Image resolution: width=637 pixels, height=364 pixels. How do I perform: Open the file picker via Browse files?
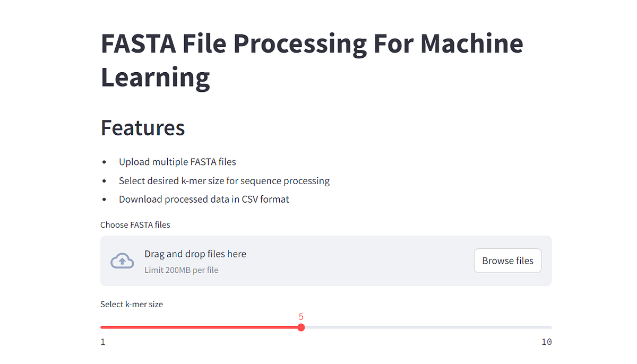(x=507, y=261)
